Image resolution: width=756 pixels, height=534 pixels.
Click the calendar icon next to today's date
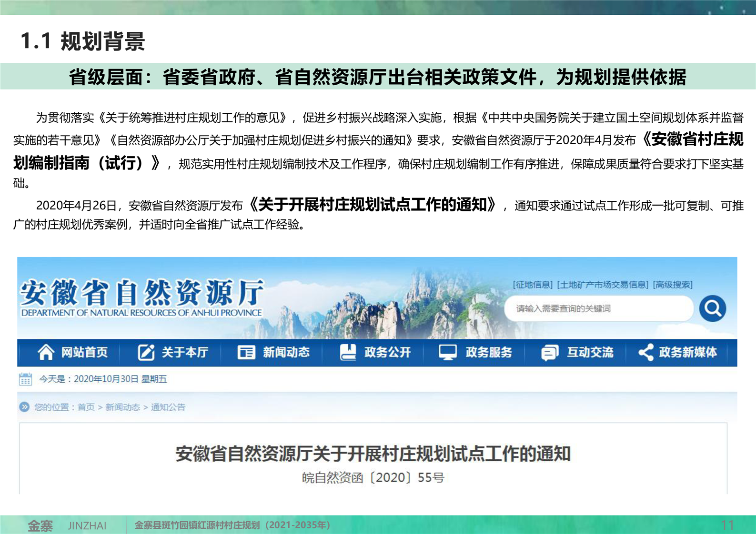click(25, 379)
